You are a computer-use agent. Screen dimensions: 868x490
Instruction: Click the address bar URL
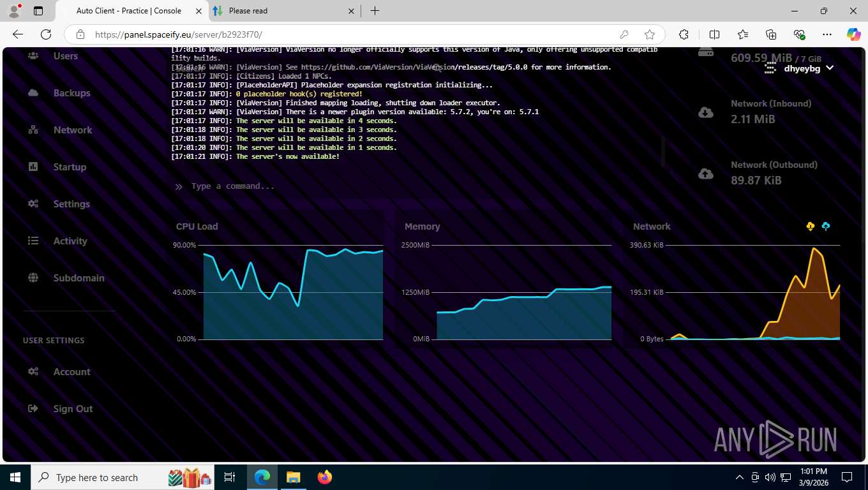coord(179,34)
